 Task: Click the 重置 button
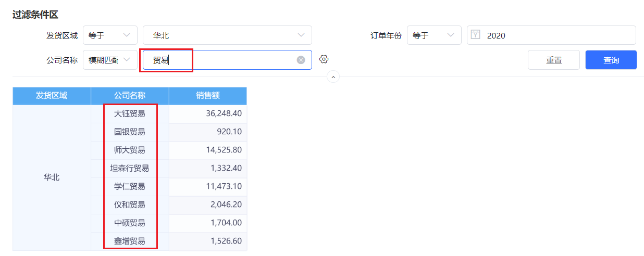click(554, 60)
